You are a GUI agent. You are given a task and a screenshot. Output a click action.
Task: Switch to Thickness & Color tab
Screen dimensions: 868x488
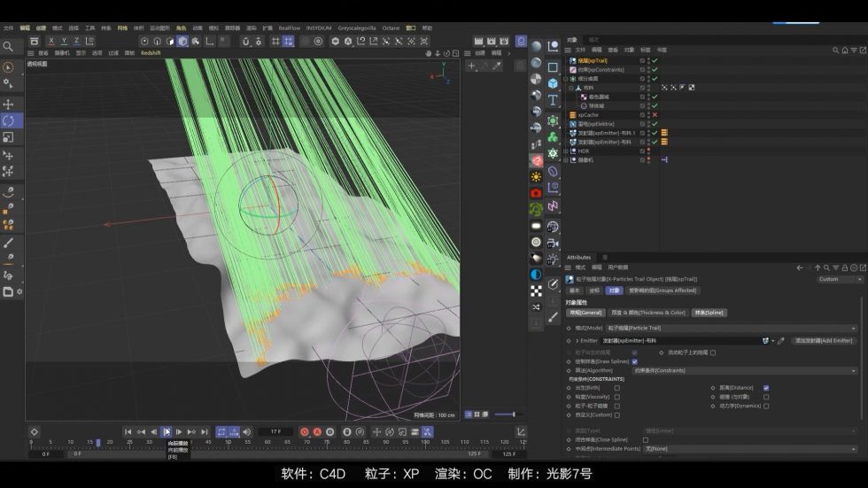(647, 312)
